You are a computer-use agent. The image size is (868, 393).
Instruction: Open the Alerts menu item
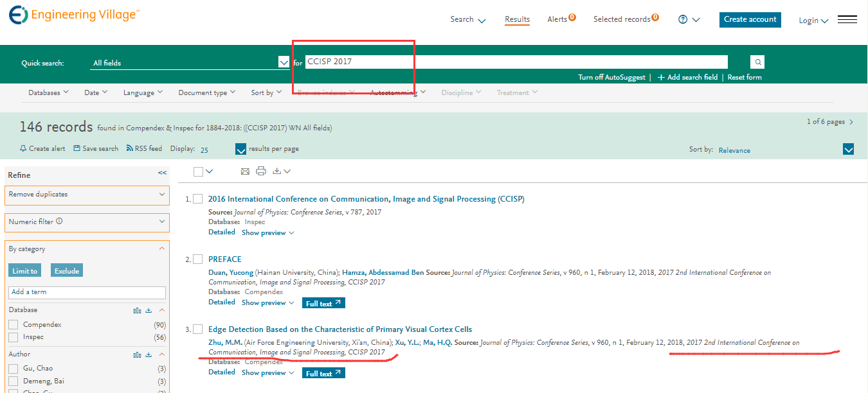click(561, 19)
